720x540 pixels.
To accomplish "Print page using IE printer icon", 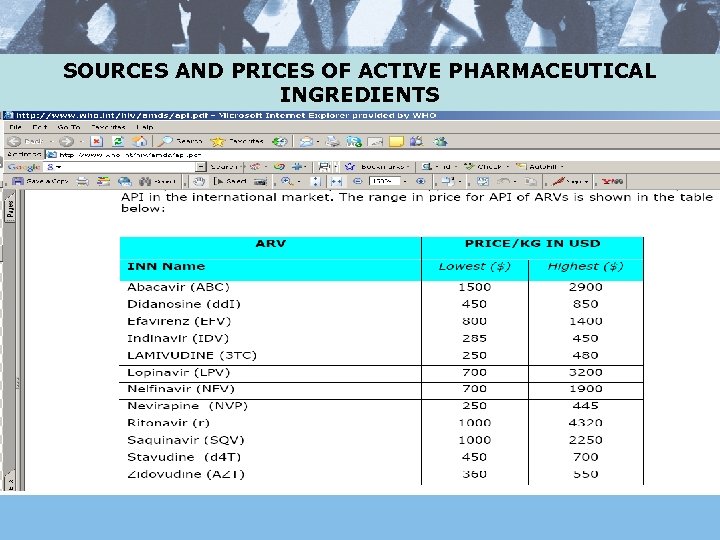I will (332, 141).
